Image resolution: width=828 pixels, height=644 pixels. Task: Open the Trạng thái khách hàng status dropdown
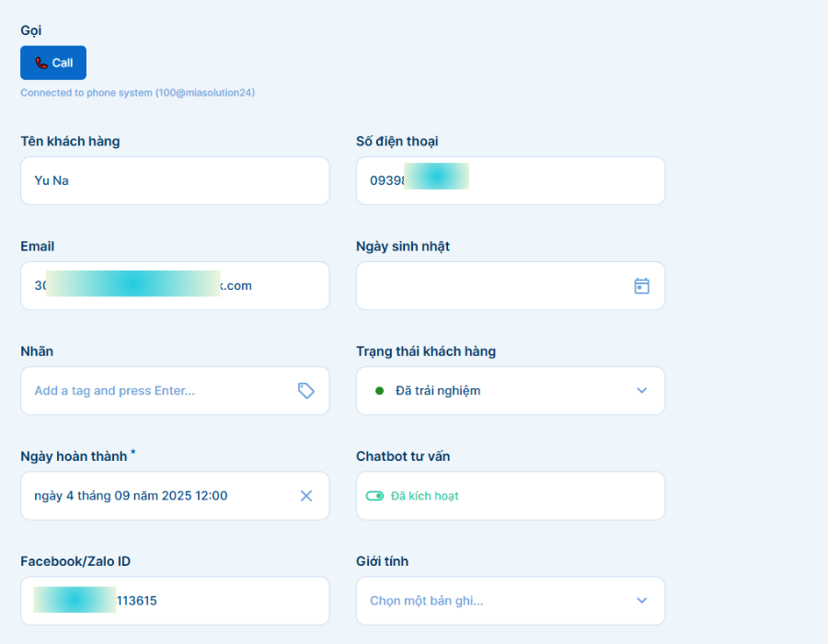[x=511, y=390]
